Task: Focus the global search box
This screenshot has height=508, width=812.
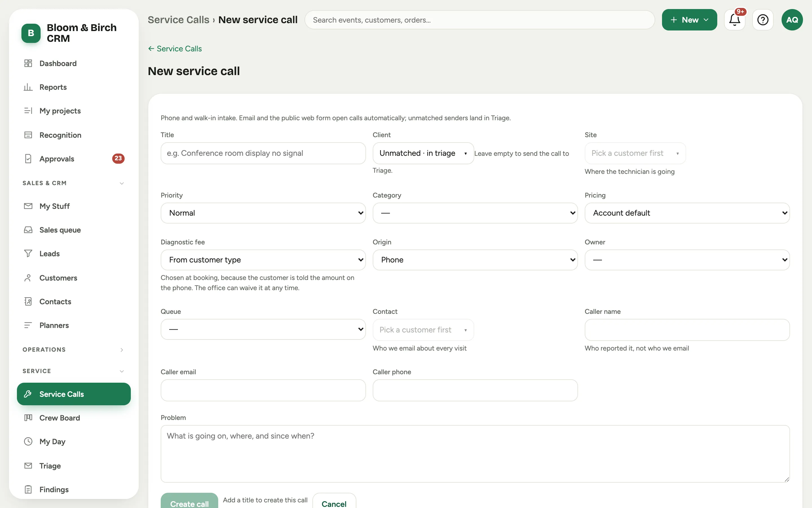Action: [480, 20]
